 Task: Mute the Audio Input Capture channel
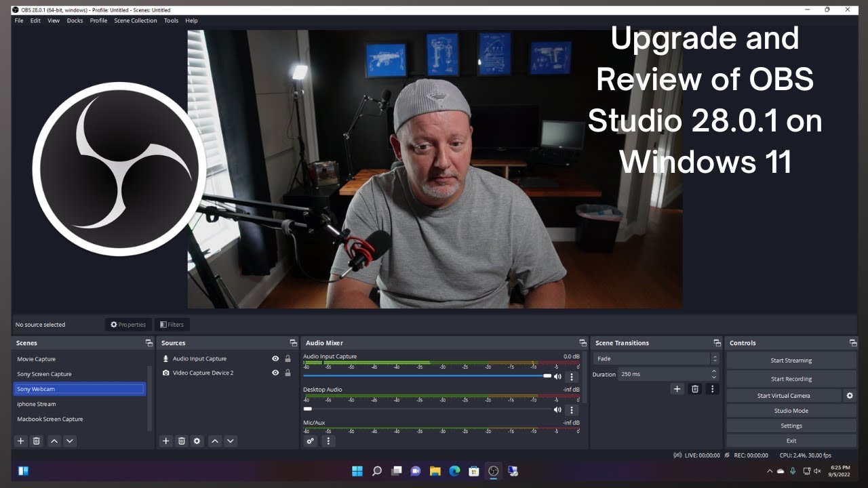click(x=557, y=376)
